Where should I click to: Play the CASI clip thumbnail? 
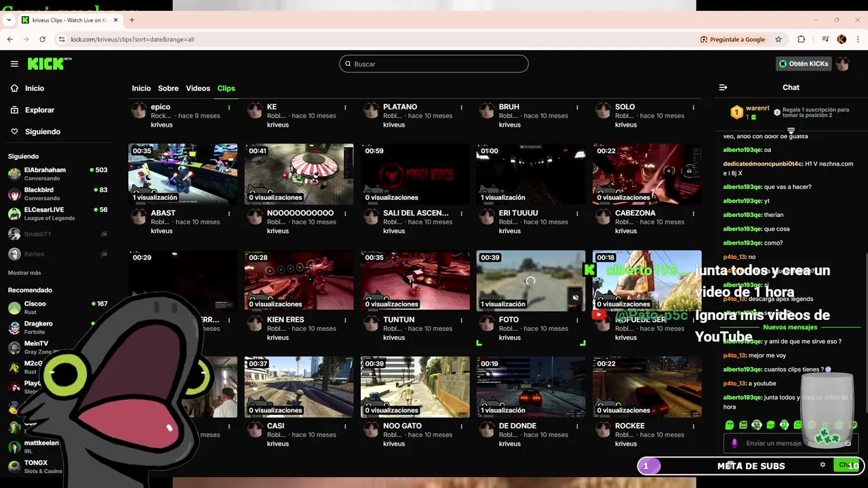(299, 386)
